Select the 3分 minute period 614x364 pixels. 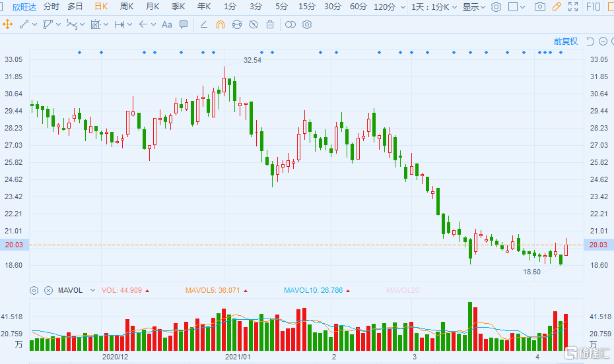click(256, 7)
